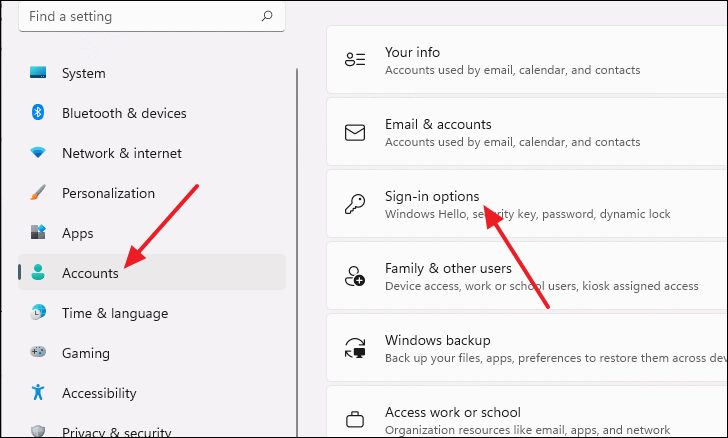
Task: Click the Time & language globe icon
Action: click(38, 312)
